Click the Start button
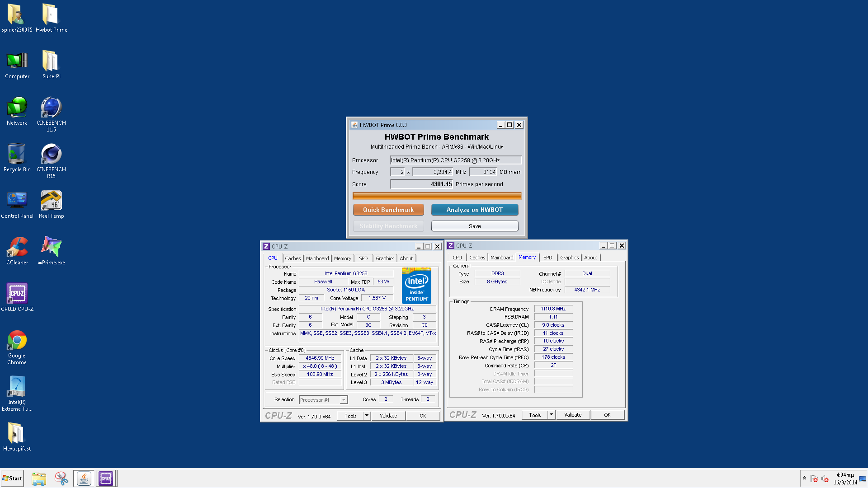 click(x=12, y=479)
